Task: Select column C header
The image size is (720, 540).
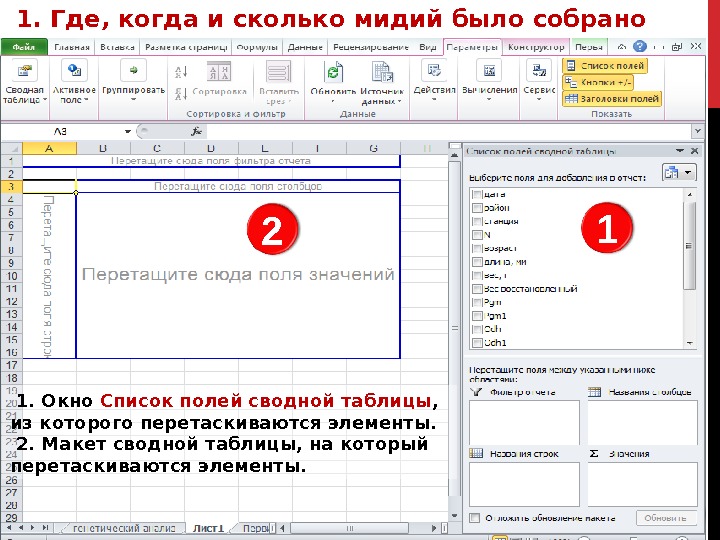Action: coord(157,148)
